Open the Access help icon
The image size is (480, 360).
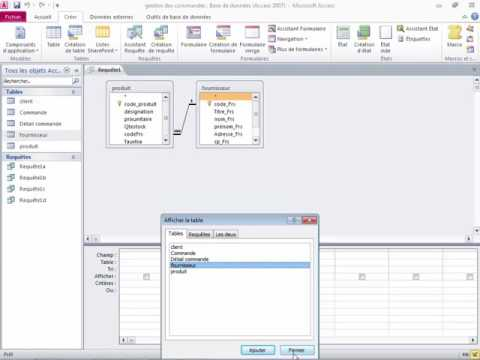[475, 16]
